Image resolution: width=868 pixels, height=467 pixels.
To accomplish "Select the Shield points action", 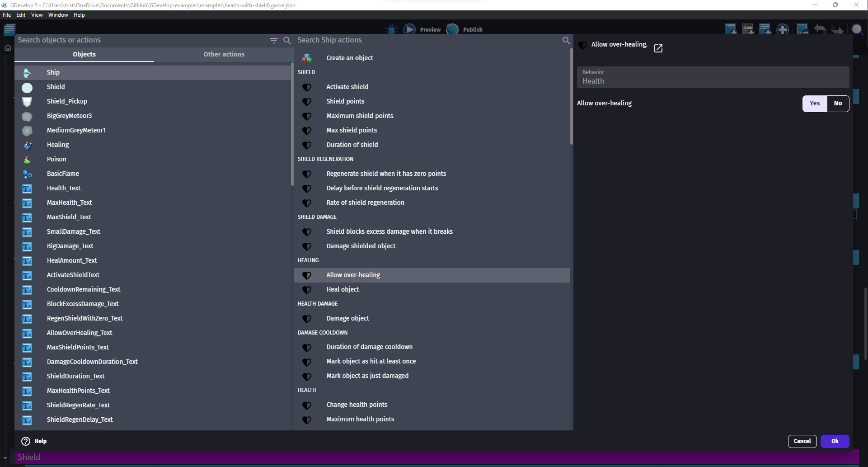I will click(x=432, y=102).
